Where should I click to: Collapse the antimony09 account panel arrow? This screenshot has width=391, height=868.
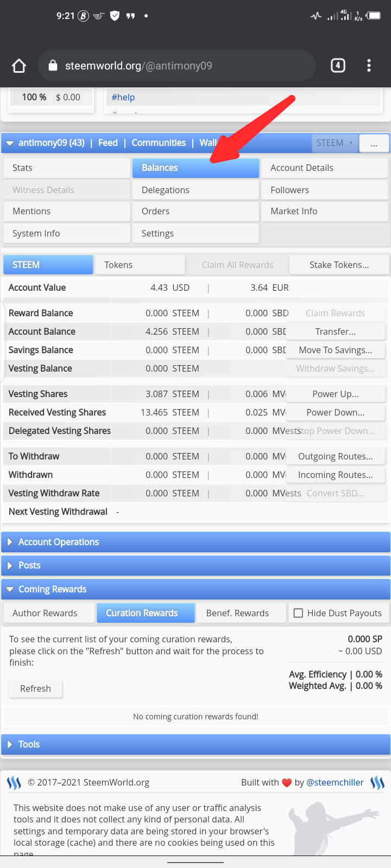pos(10,143)
